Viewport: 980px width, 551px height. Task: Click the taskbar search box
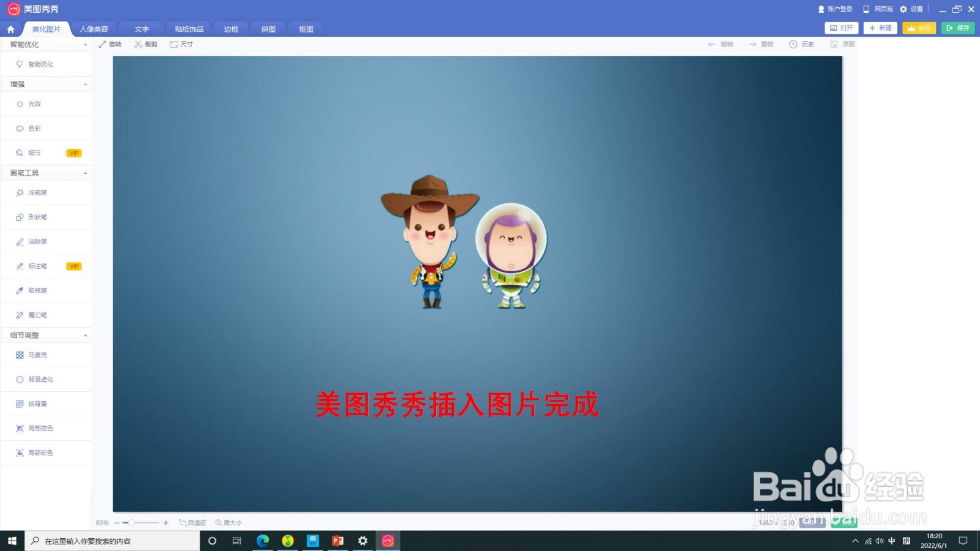(113, 541)
